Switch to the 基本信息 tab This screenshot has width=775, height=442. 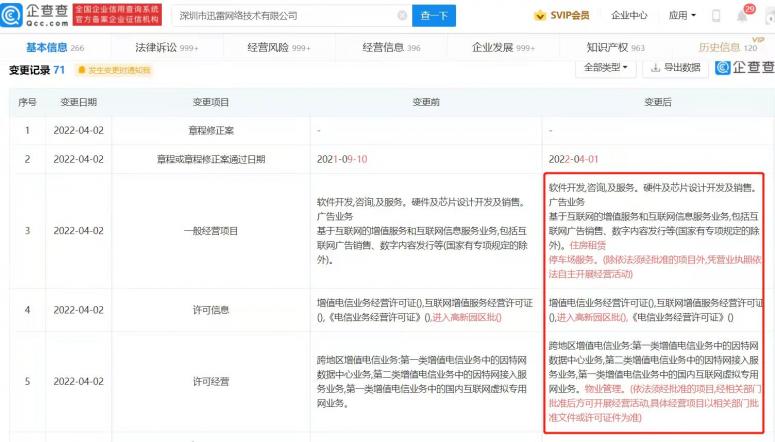pyautogui.click(x=55, y=47)
